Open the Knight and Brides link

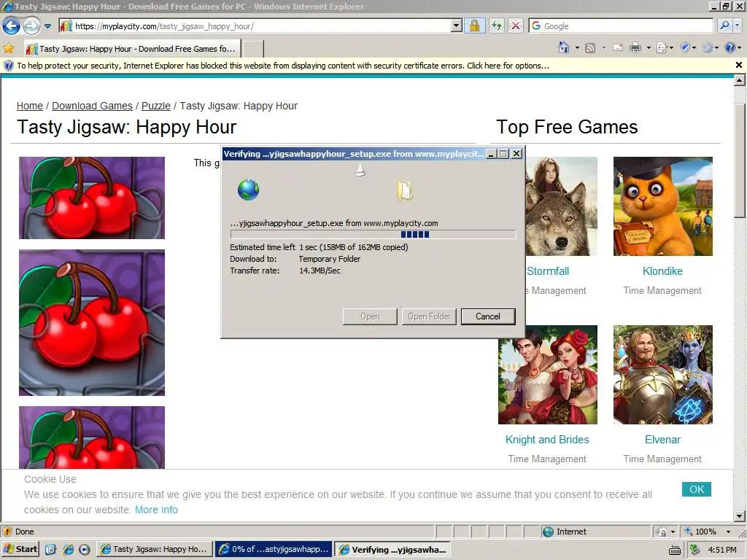pyautogui.click(x=547, y=440)
